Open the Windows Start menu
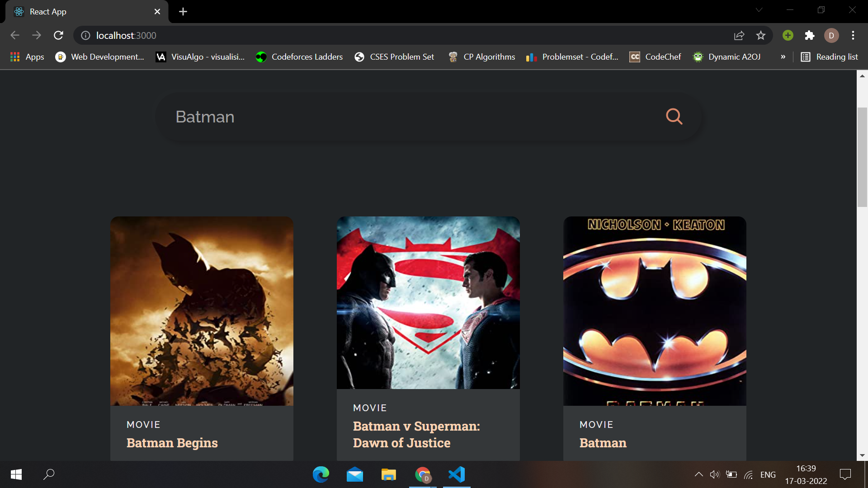Viewport: 868px width, 488px height. coord(15,474)
